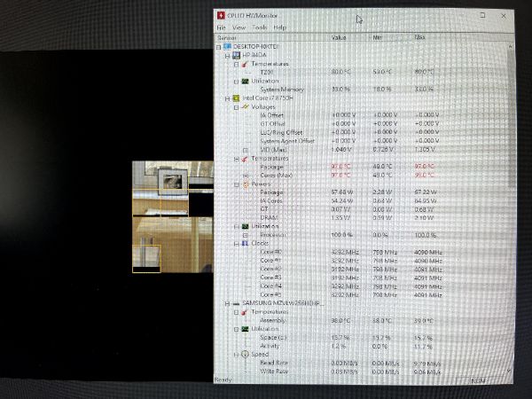The height and width of the screenshot is (399, 532).
Task: Click the Powers flame icon
Action: [x=246, y=184]
